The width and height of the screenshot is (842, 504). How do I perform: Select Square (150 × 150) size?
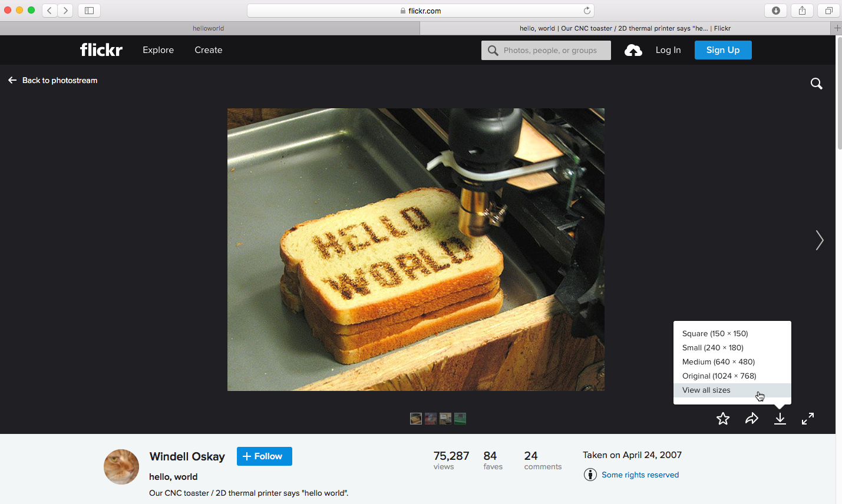click(x=715, y=333)
